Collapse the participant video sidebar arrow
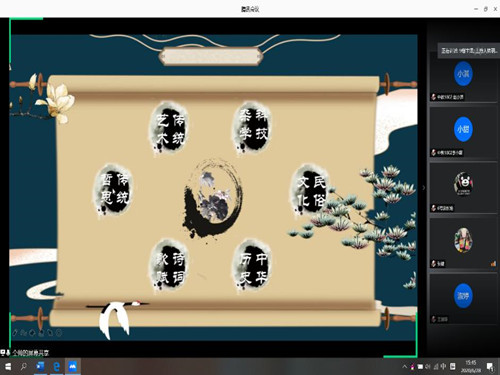500x375 pixels. (424, 188)
